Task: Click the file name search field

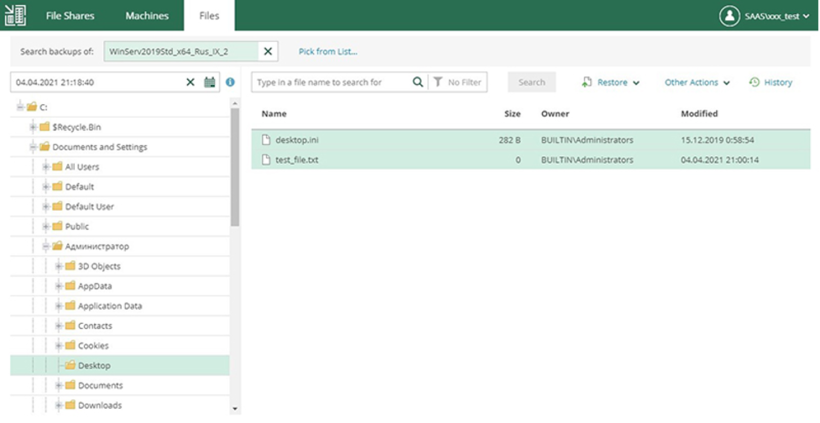Action: [x=330, y=82]
